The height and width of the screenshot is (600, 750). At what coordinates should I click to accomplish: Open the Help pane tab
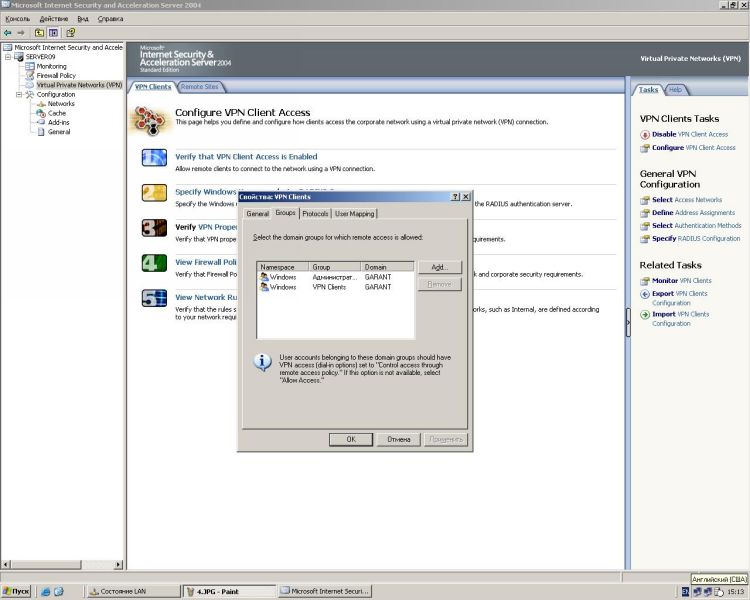[675, 89]
